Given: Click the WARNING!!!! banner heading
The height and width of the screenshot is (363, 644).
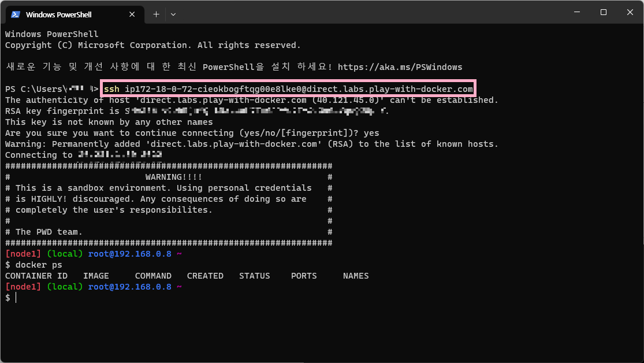Looking at the screenshot, I should coord(174,177).
